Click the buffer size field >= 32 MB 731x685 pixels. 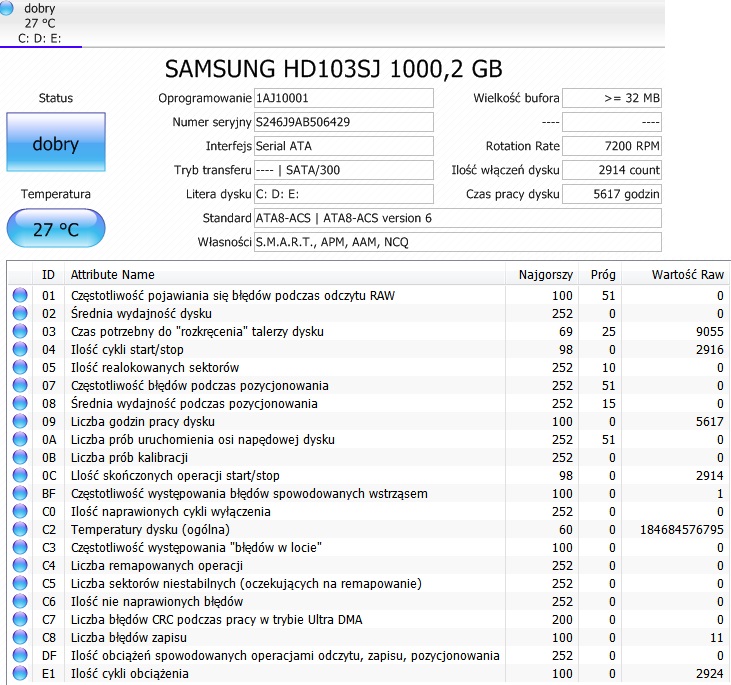coord(612,98)
